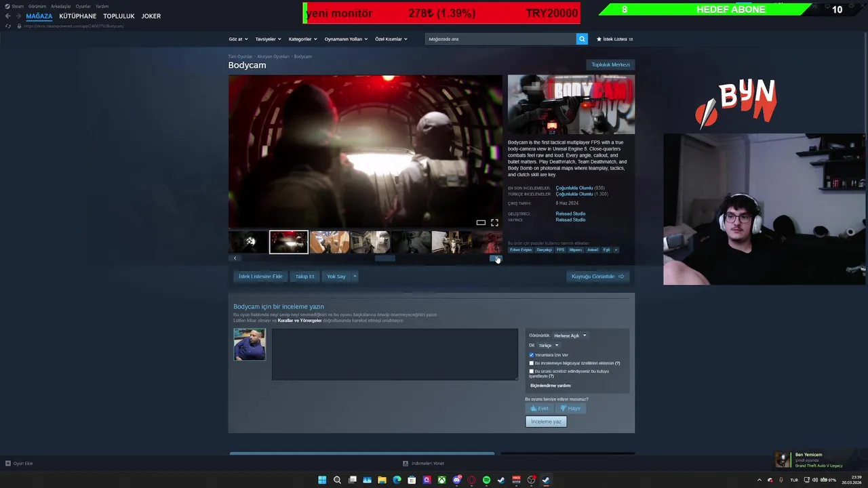The width and height of the screenshot is (868, 488).
Task: Open the KÜTÜPHANE tab
Action: [77, 16]
